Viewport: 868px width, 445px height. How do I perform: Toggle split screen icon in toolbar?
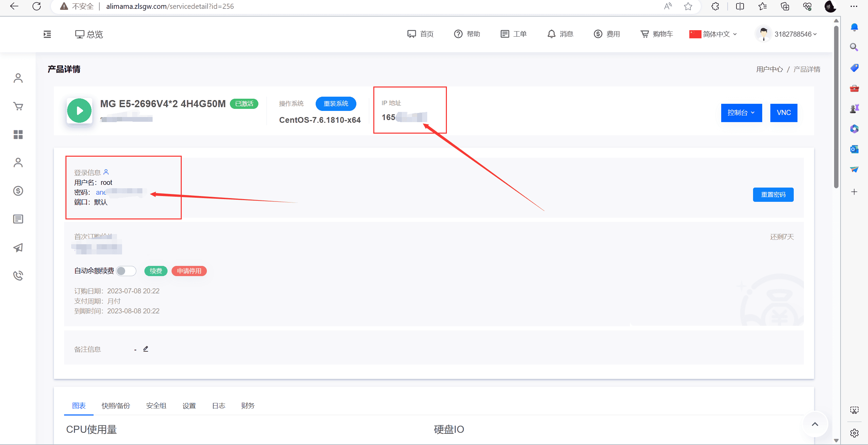coord(740,6)
